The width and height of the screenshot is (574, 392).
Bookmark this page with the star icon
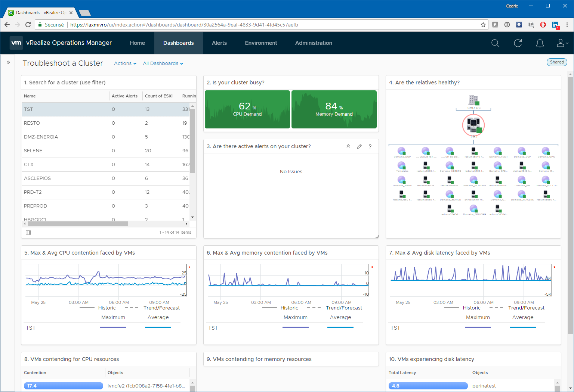[x=483, y=25]
